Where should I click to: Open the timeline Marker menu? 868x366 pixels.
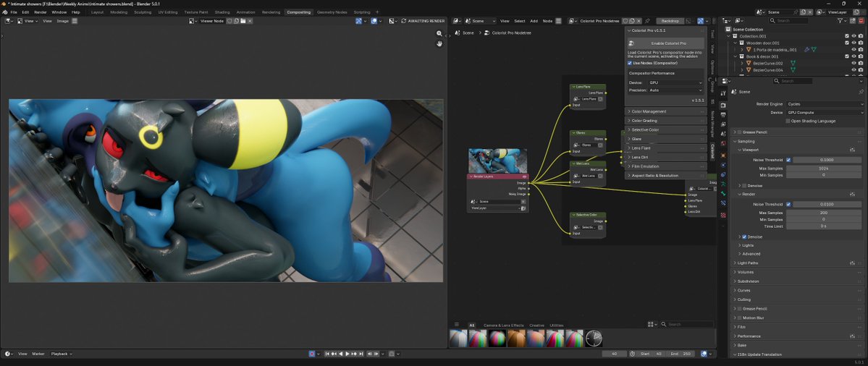click(38, 354)
